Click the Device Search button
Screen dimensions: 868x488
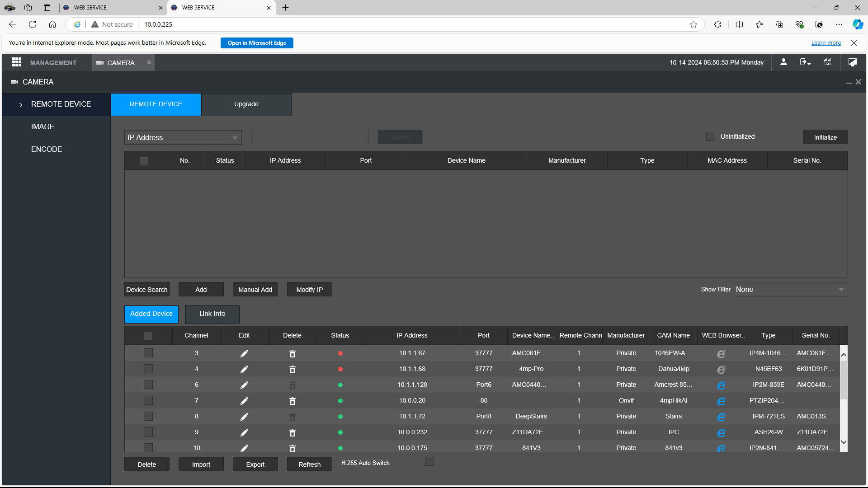147,290
